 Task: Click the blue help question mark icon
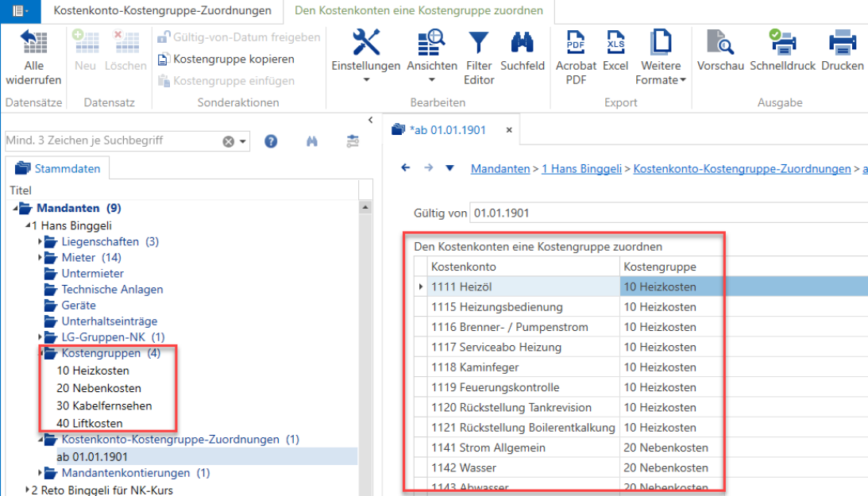coord(271,141)
